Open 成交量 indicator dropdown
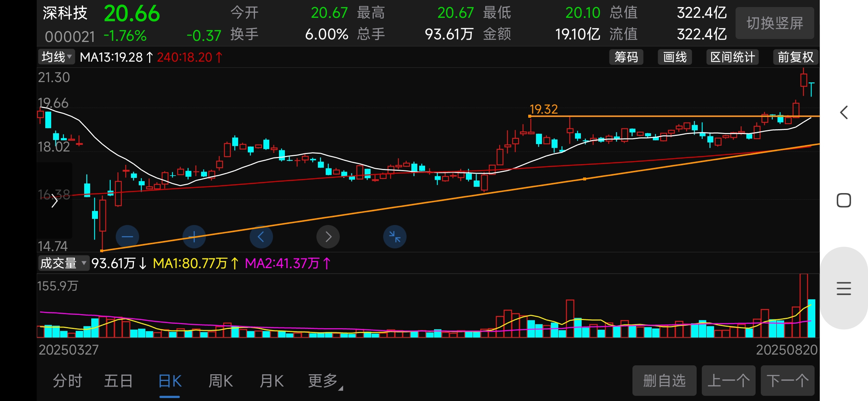The image size is (868, 401). tap(63, 263)
